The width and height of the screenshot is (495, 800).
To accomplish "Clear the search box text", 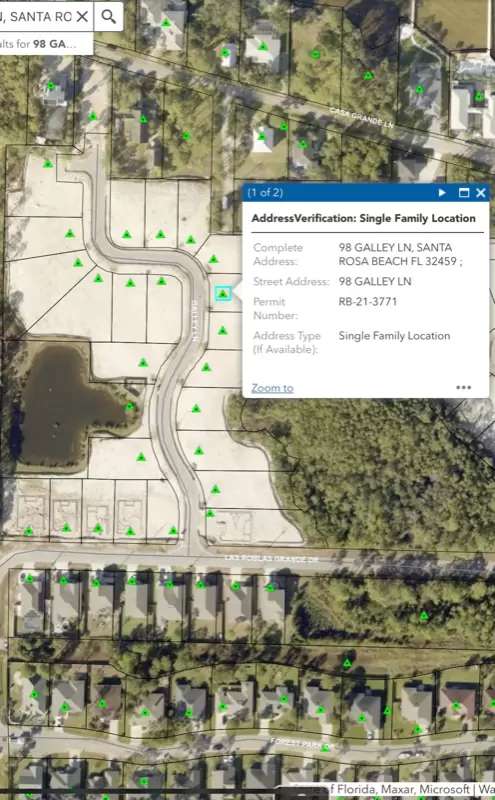I will tap(82, 16).
